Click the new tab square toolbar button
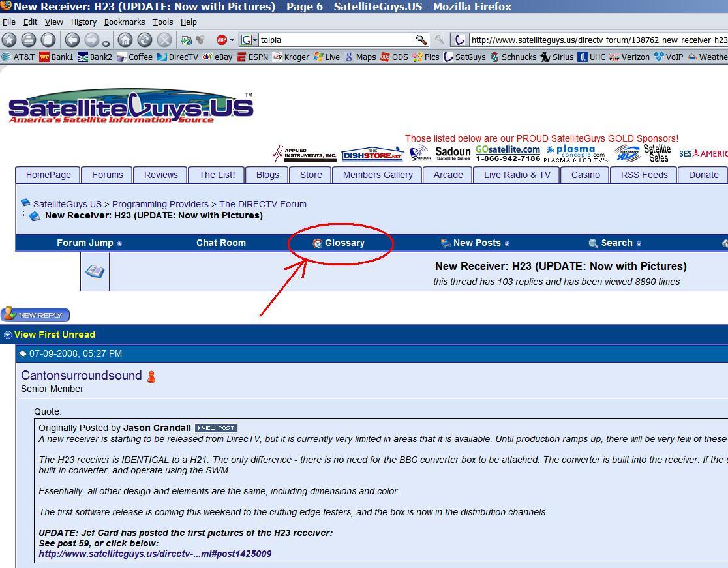728x568 pixels. click(48, 40)
